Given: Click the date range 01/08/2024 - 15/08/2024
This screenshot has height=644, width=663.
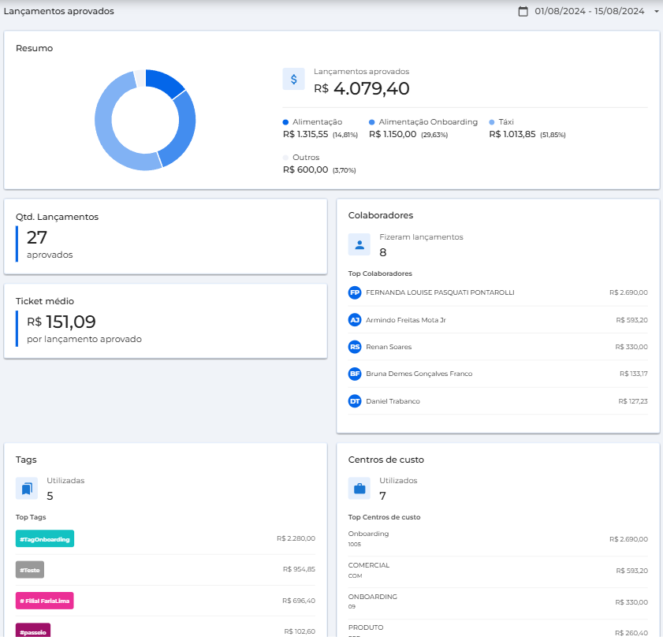Looking at the screenshot, I should click(590, 11).
